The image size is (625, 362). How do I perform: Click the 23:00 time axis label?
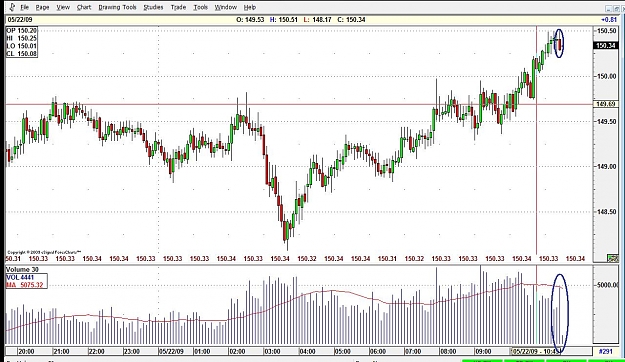pyautogui.click(x=132, y=351)
